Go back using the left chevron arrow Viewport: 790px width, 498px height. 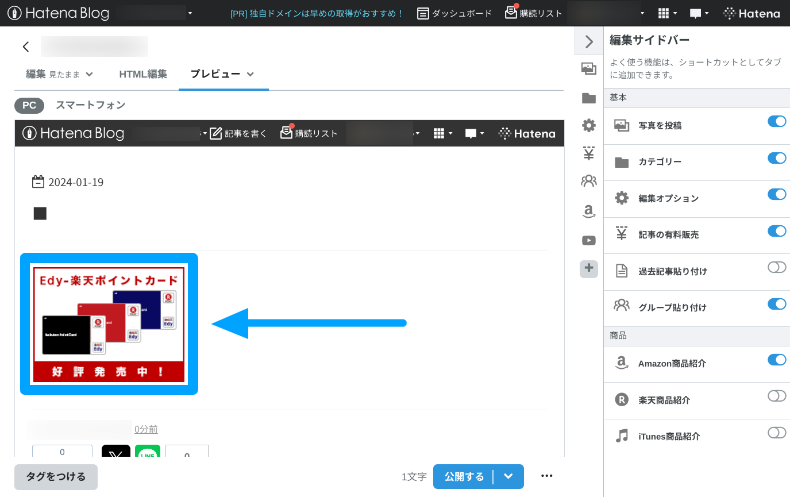point(26,47)
